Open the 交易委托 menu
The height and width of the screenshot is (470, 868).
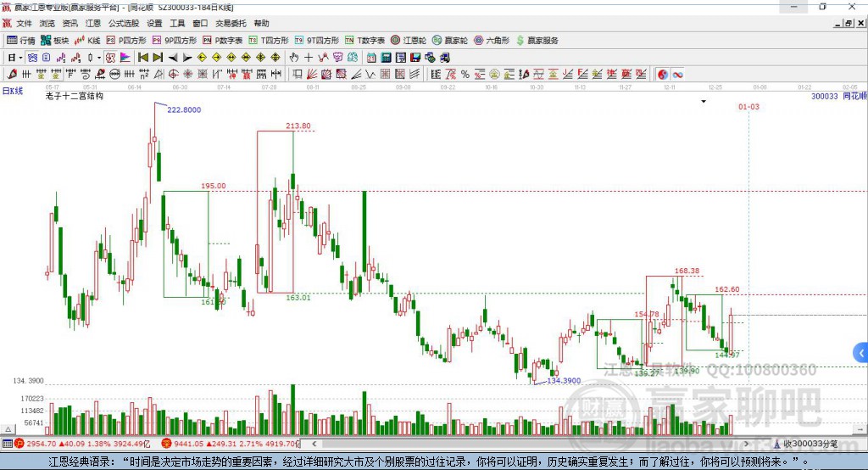[x=231, y=23]
